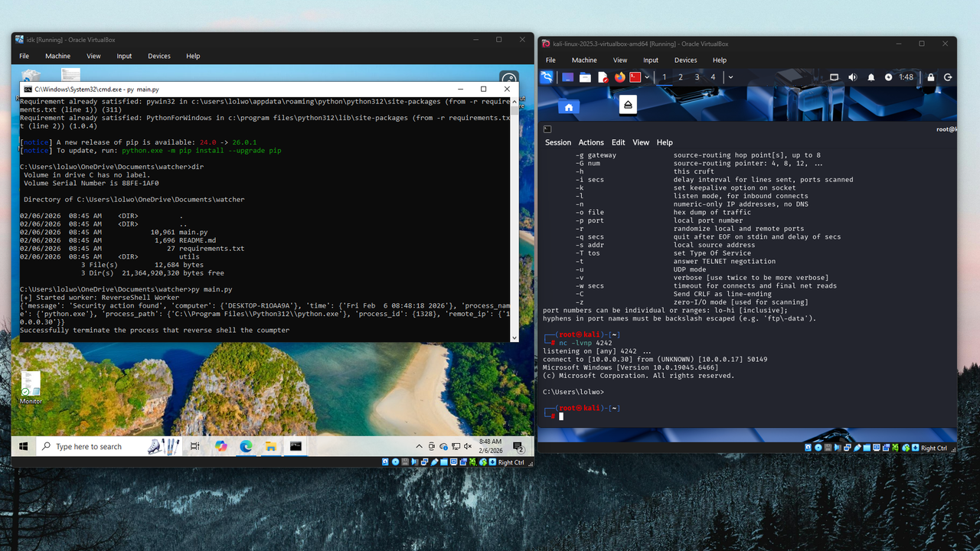980x551 pixels.
Task: Click shared folders indicator in Kali VirtualBox status bar
Action: pos(867,448)
